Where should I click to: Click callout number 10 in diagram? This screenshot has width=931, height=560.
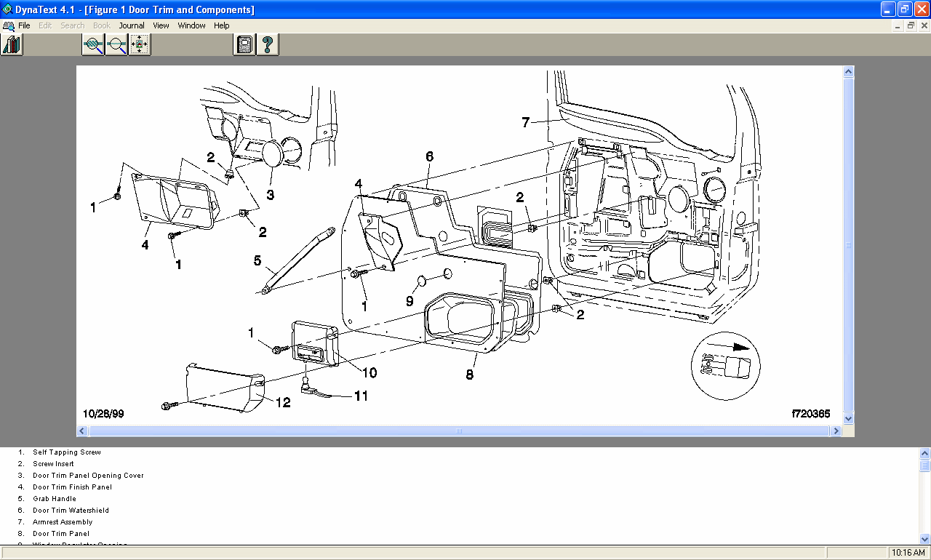[x=369, y=373]
